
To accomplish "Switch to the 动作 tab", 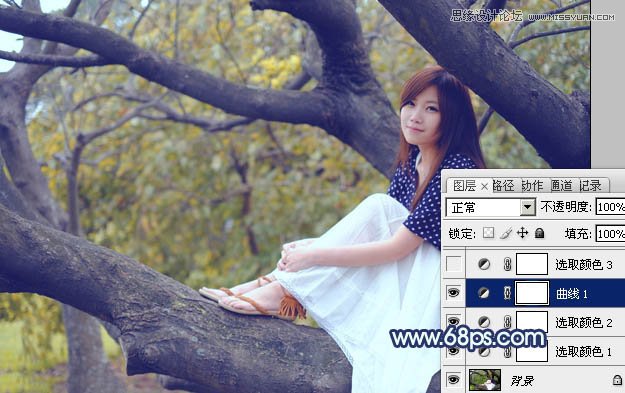I will (532, 186).
